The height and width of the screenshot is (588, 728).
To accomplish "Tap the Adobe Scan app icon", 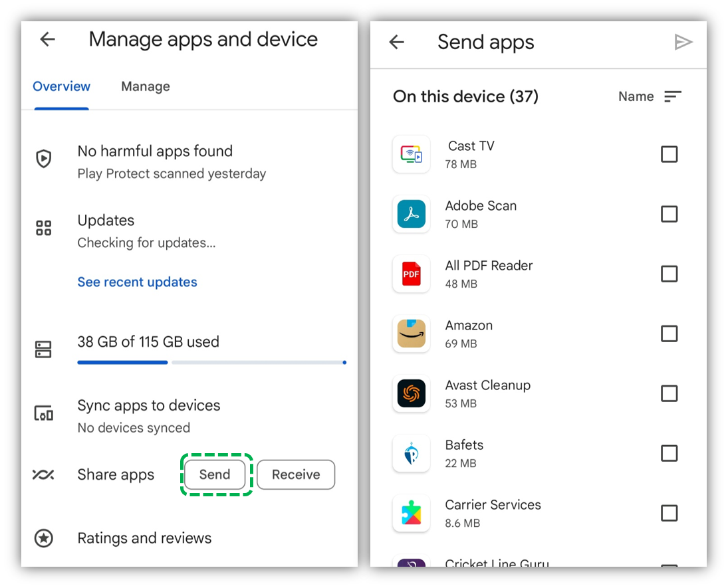I will click(x=412, y=214).
